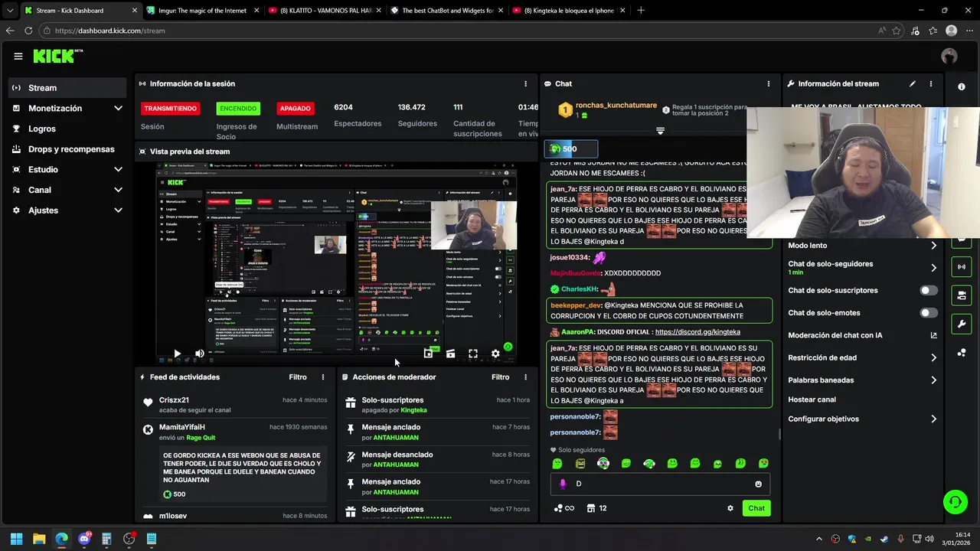Open the Modo lento chevron
The height and width of the screenshot is (551, 980).
click(933, 246)
